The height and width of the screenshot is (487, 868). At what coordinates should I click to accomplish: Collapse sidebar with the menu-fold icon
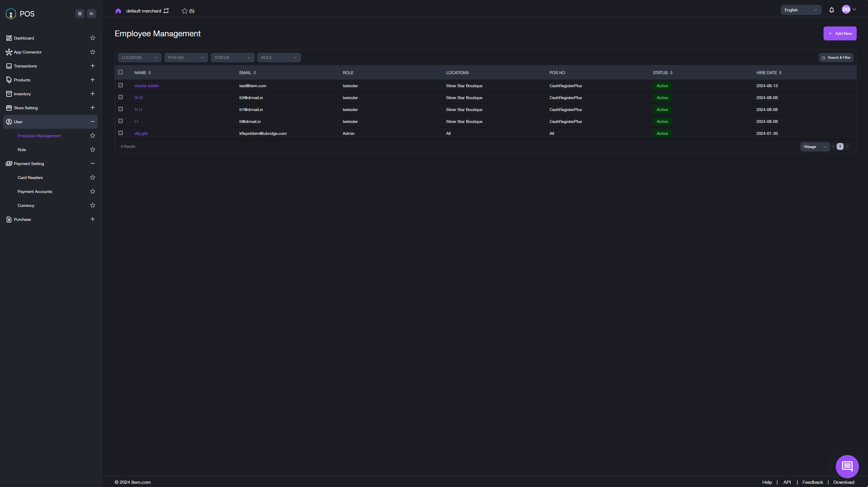(91, 14)
